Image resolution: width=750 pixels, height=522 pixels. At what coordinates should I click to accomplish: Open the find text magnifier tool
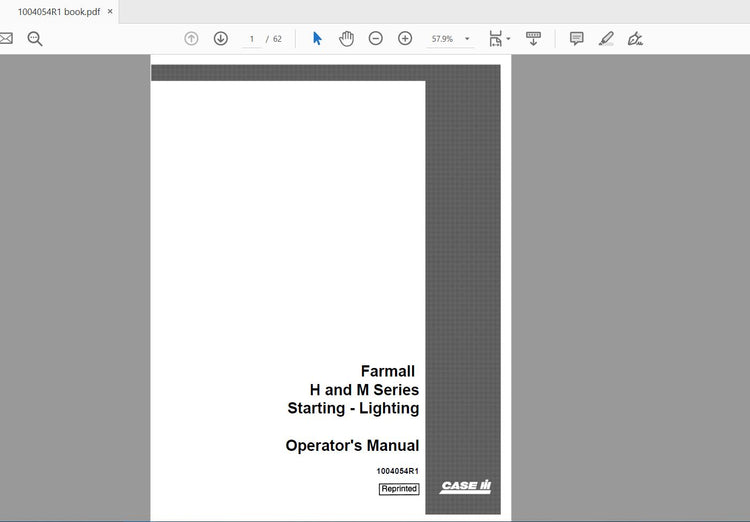34,38
